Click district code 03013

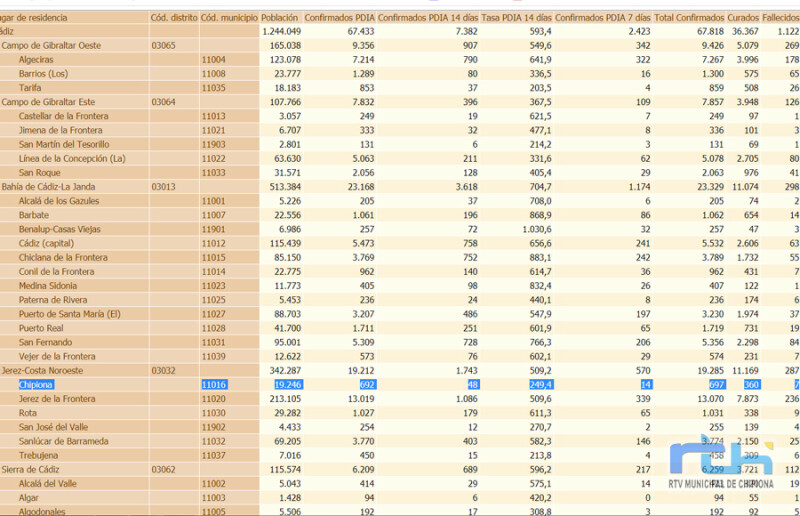coord(163,187)
